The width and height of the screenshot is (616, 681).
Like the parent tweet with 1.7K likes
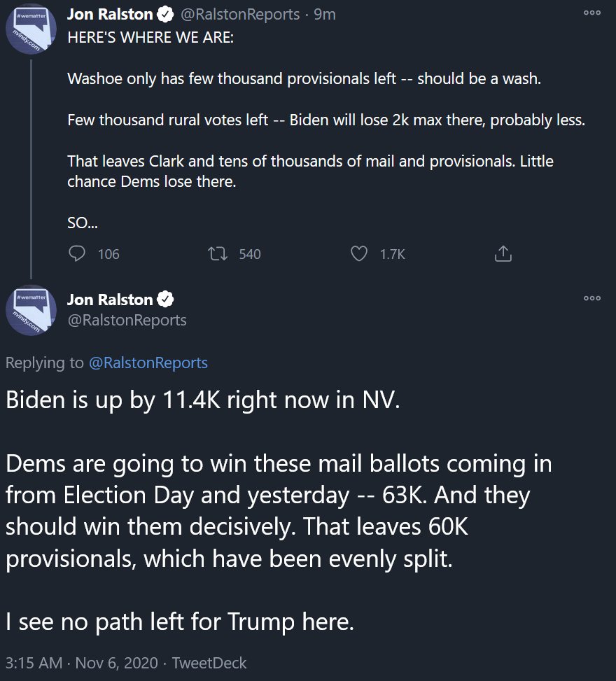tap(359, 253)
